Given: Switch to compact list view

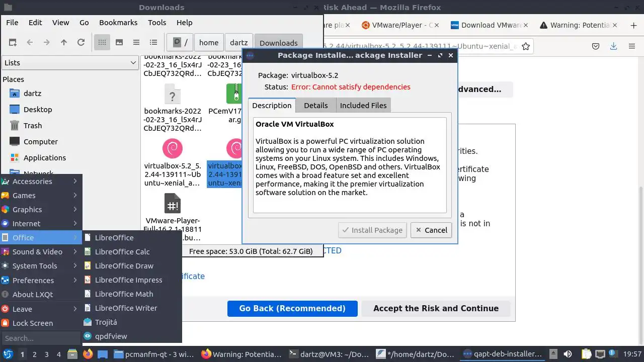Looking at the screenshot, I should [x=136, y=43].
